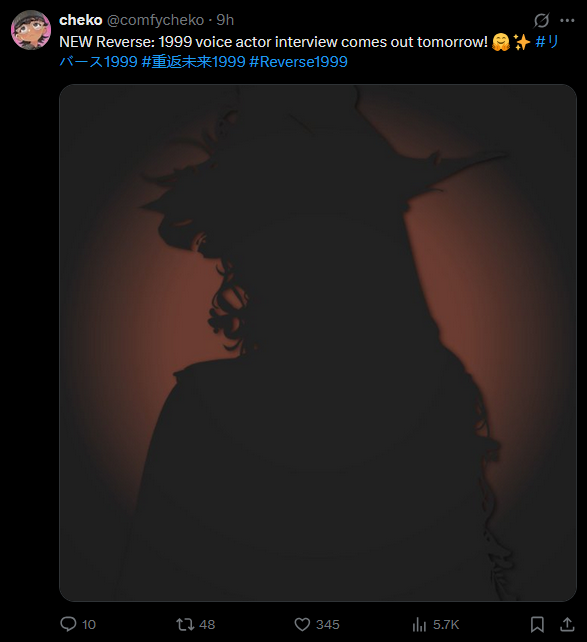
Task: Open the #重返未来1999 hashtag
Action: coord(193,62)
